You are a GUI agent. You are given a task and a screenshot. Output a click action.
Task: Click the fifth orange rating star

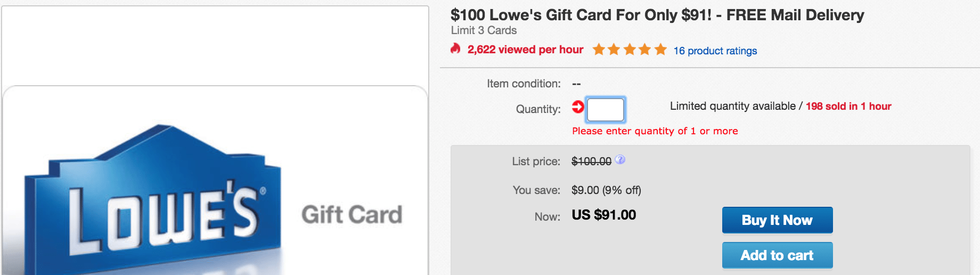pyautogui.click(x=660, y=50)
